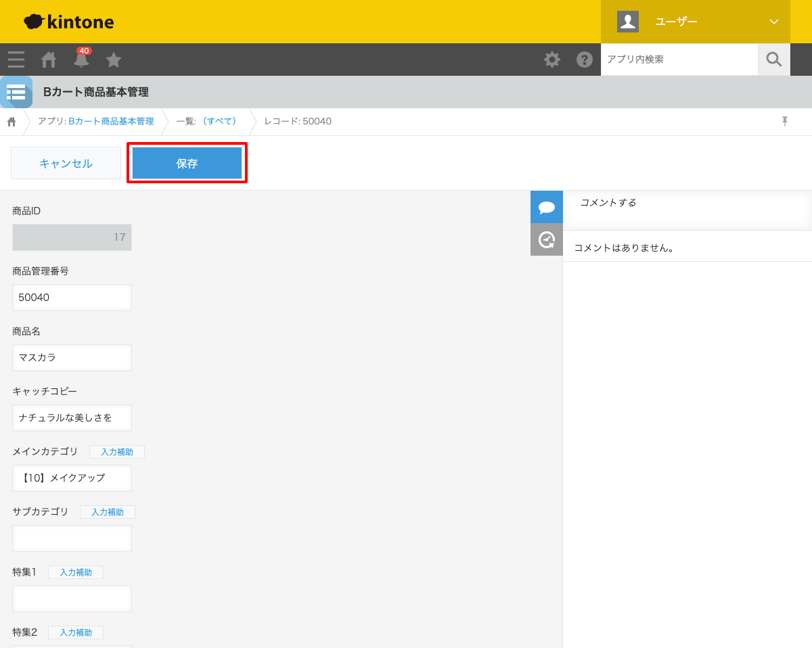
Task: Open notifications bell with 40 badge
Action: tap(81, 60)
